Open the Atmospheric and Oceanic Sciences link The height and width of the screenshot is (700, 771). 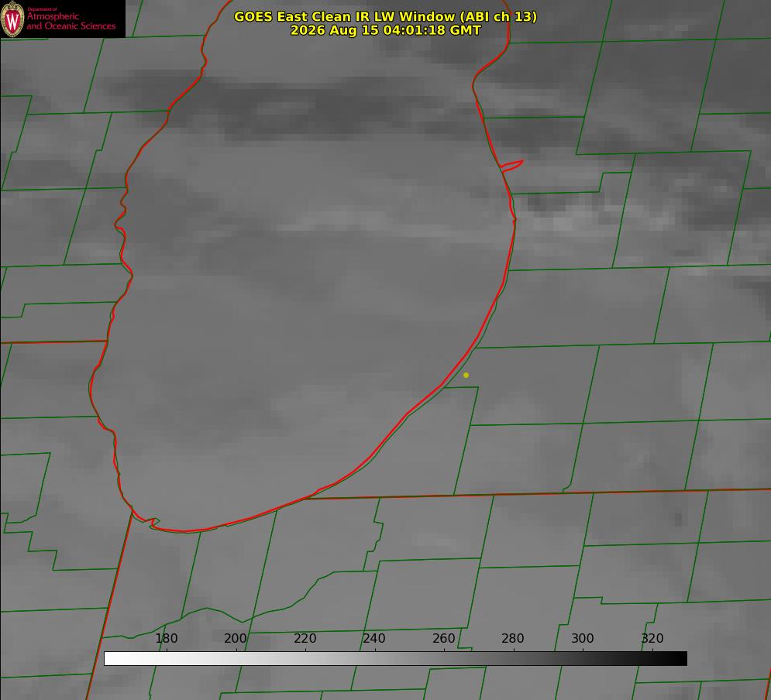(x=71, y=21)
